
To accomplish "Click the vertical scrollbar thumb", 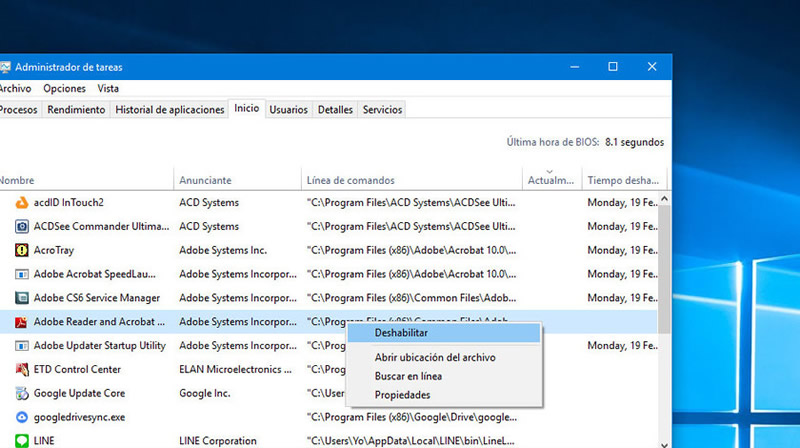I will tap(664, 269).
